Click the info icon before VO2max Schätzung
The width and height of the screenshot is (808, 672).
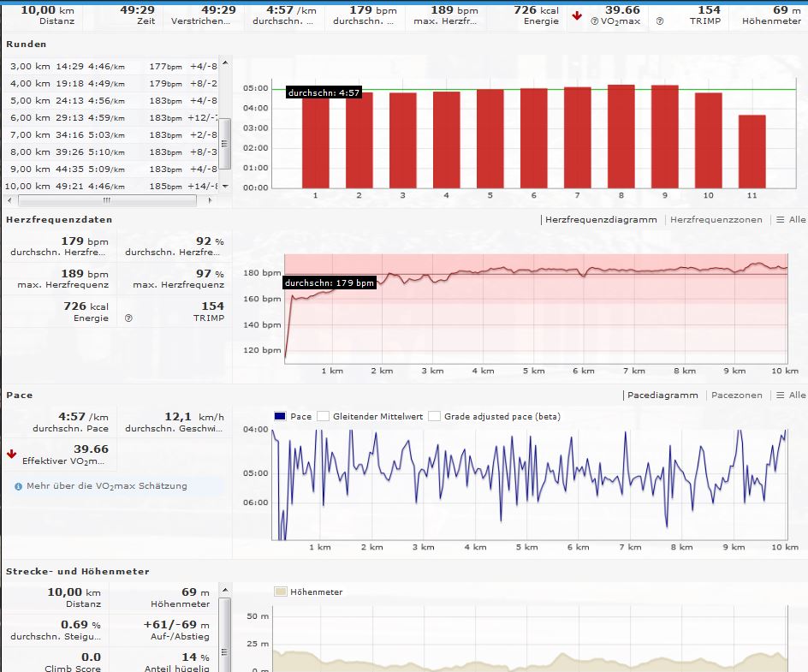tap(18, 486)
